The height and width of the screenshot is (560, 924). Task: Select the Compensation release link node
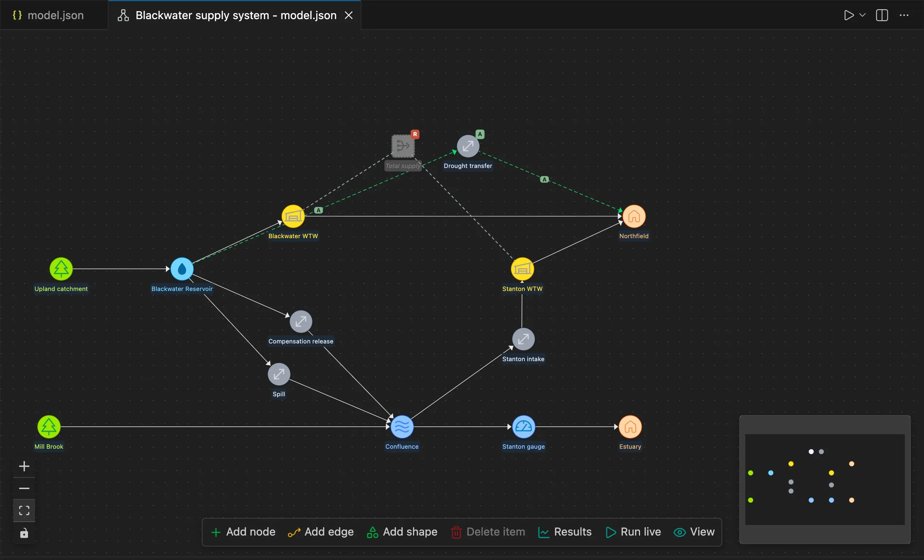301,321
